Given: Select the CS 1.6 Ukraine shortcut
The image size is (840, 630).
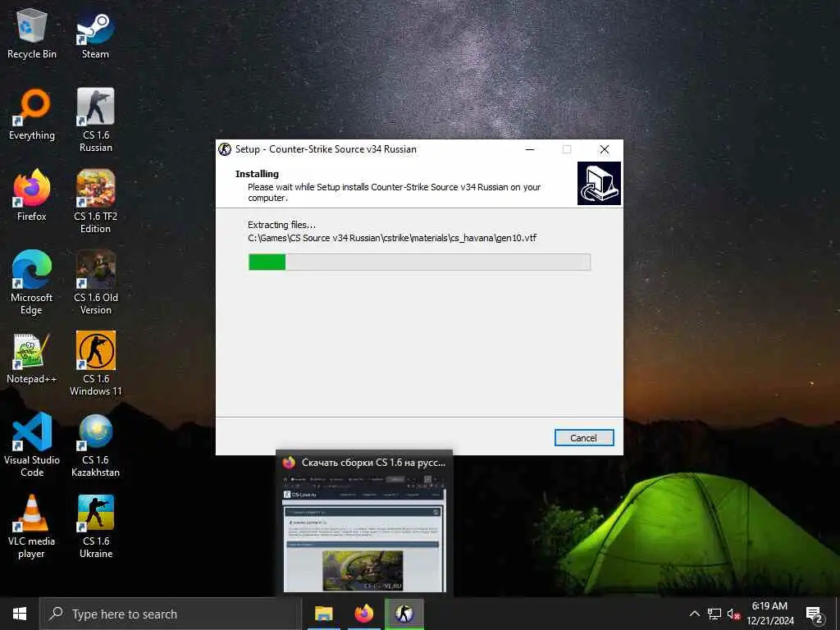Looking at the screenshot, I should [x=95, y=526].
